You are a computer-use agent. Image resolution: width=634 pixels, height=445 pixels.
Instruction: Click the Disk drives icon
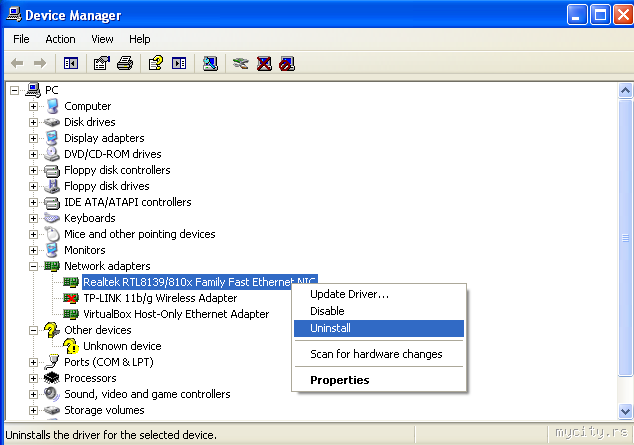(52, 122)
